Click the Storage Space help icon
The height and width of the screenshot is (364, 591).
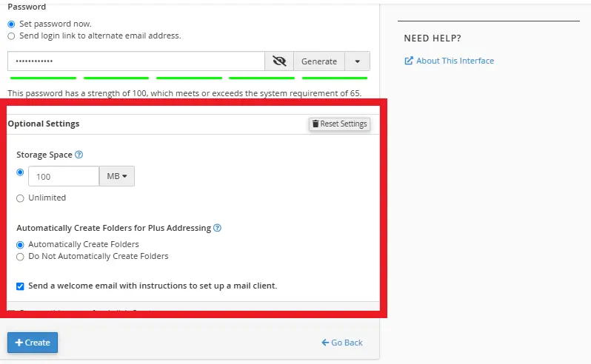coord(79,155)
